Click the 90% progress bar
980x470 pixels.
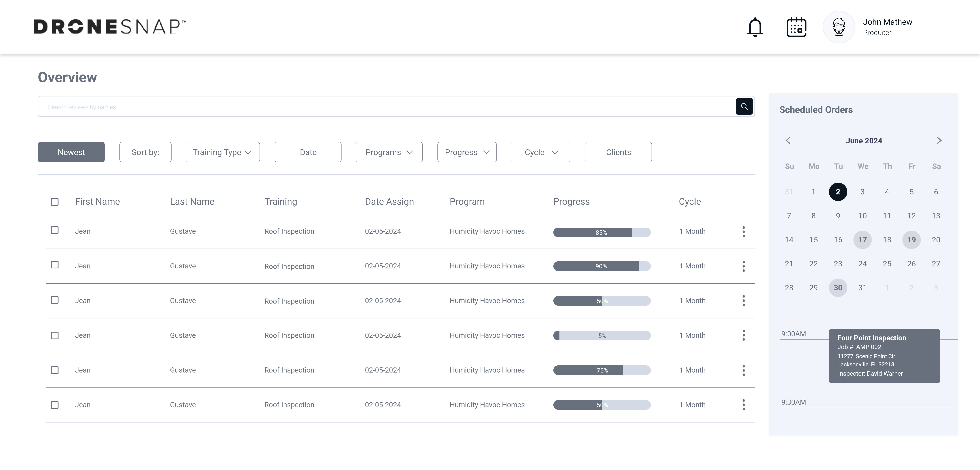602,266
